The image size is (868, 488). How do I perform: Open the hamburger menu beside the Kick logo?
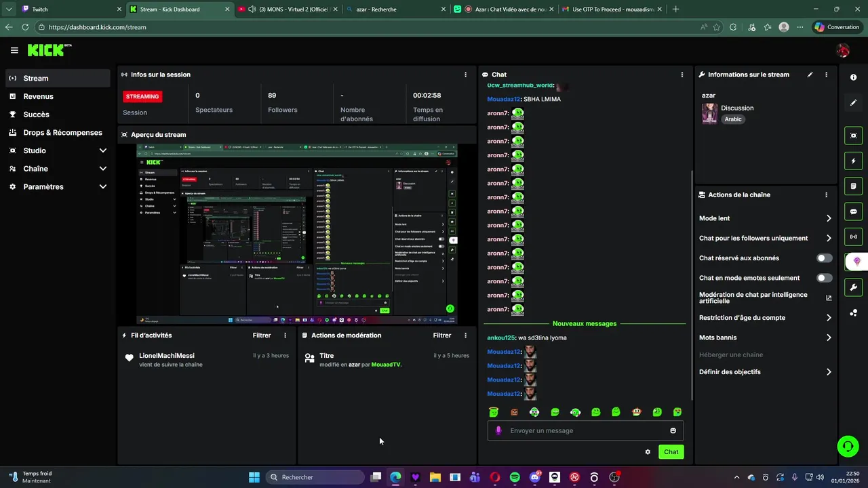coord(14,50)
